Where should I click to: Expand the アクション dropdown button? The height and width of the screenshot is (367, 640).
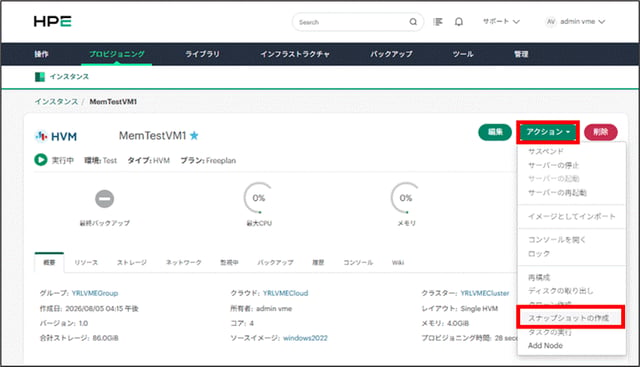[548, 132]
